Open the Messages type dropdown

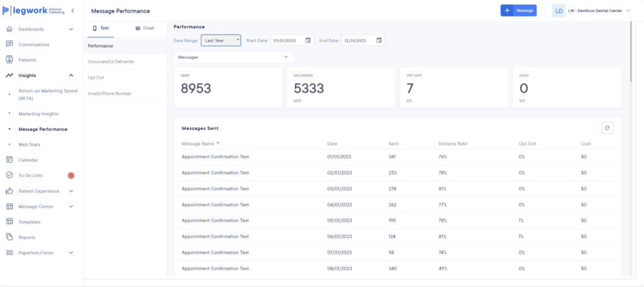(231, 57)
